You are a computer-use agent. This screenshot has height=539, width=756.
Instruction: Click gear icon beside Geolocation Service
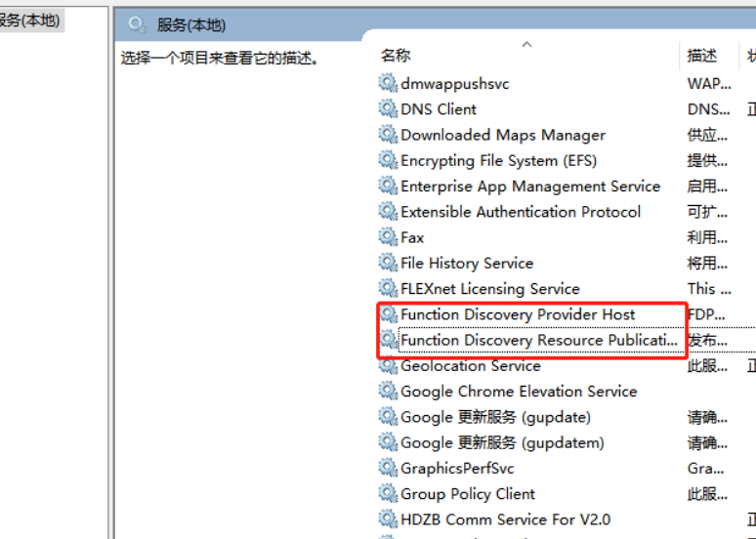point(388,366)
